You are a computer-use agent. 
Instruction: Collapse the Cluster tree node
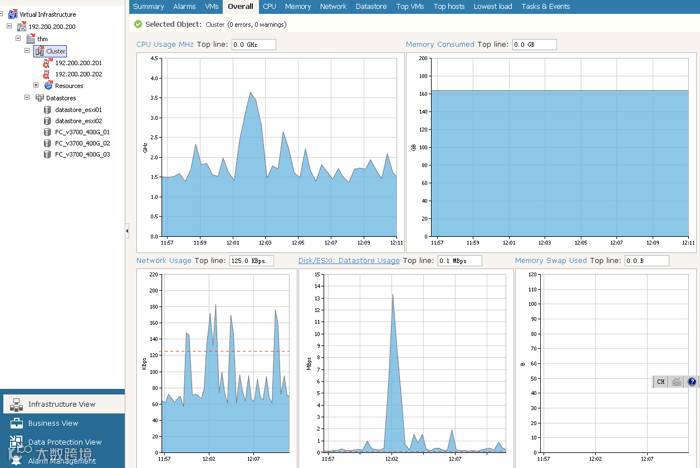pyautogui.click(x=27, y=50)
